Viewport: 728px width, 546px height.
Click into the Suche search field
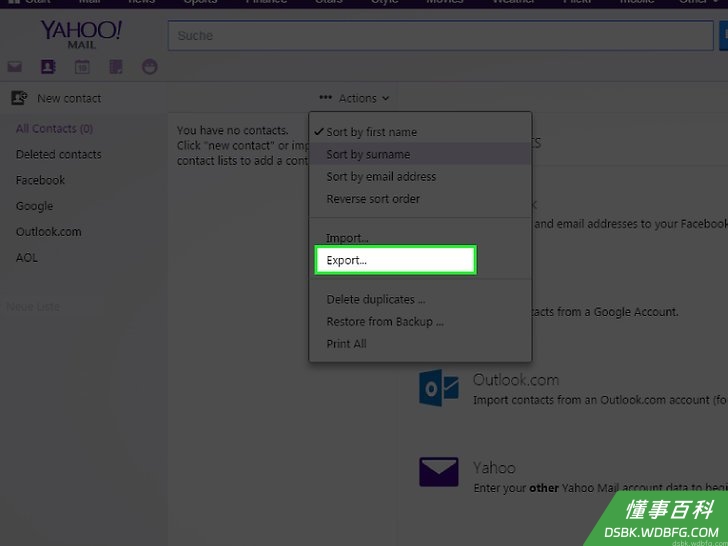pyautogui.click(x=441, y=35)
